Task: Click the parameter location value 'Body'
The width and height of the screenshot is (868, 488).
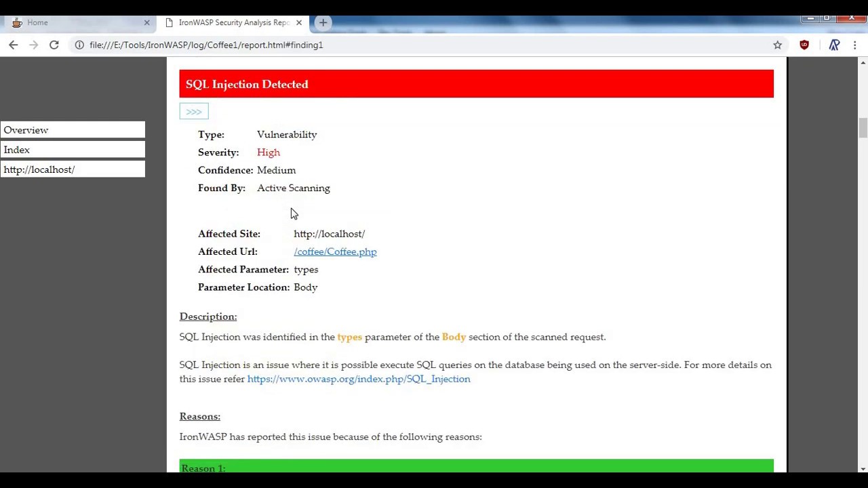Action: 306,287
